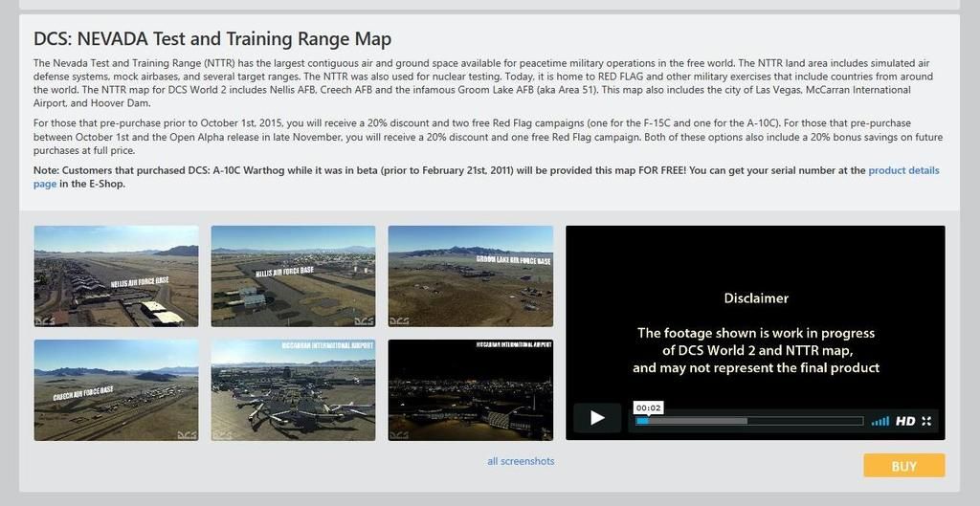Adjust volume using the blue volume bars
The image size is (980, 506).
click(x=880, y=421)
